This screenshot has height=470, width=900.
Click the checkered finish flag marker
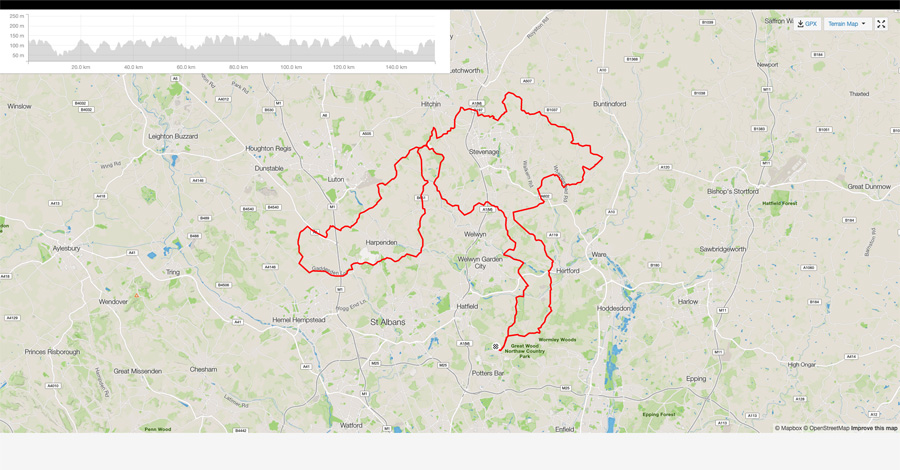tap(496, 346)
